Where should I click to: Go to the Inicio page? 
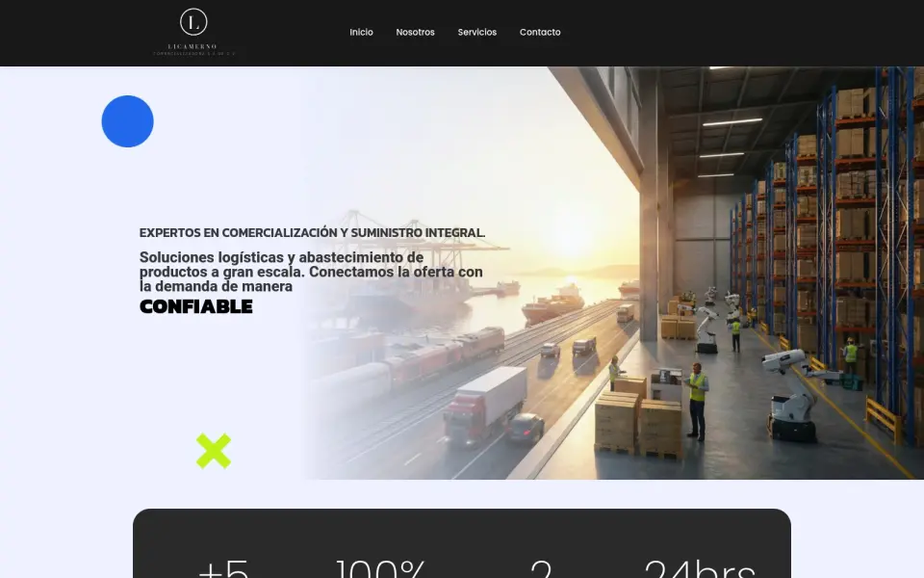(361, 33)
